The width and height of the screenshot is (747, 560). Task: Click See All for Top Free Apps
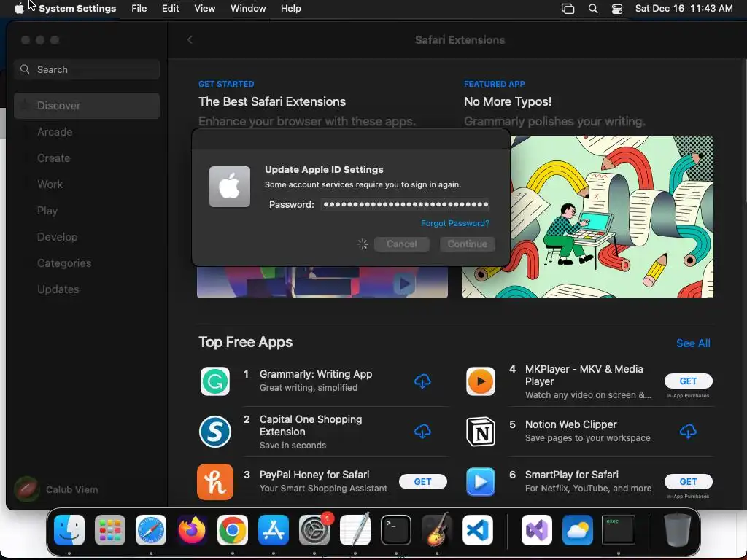[693, 343]
